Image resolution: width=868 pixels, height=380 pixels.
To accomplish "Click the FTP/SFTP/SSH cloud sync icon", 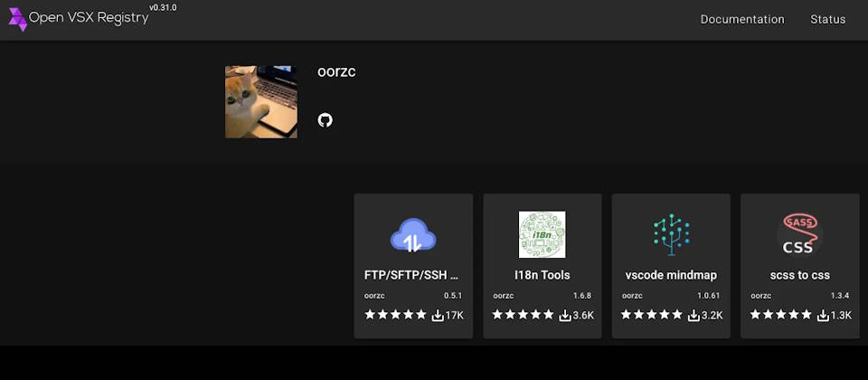I will pos(413,235).
